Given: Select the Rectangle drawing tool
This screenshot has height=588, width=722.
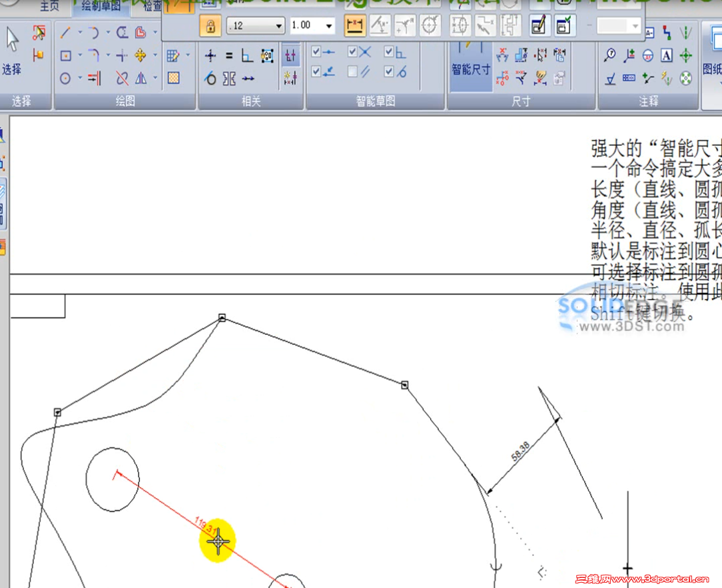Looking at the screenshot, I should [66, 56].
